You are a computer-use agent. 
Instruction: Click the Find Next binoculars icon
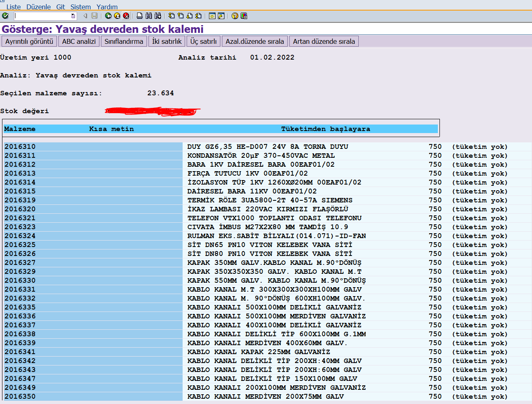157,16
